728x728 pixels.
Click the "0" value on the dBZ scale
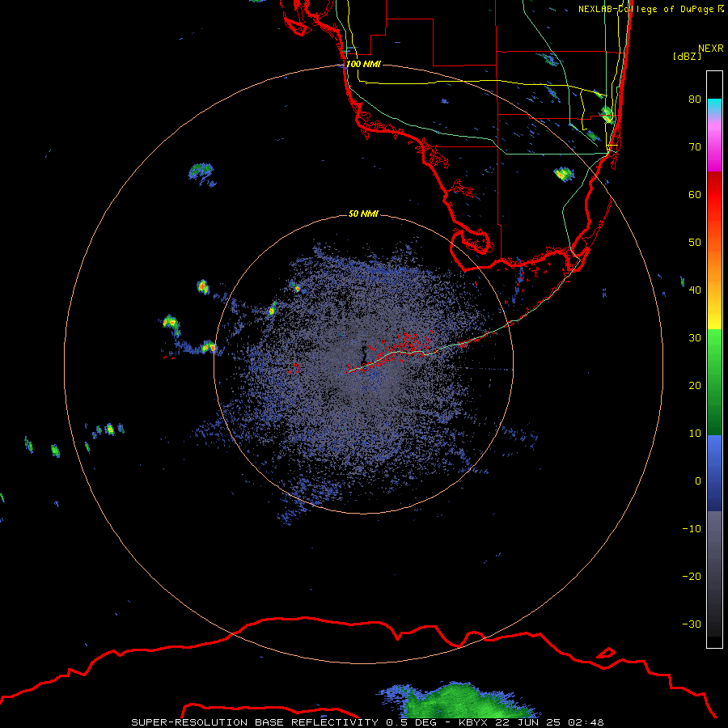(x=698, y=481)
